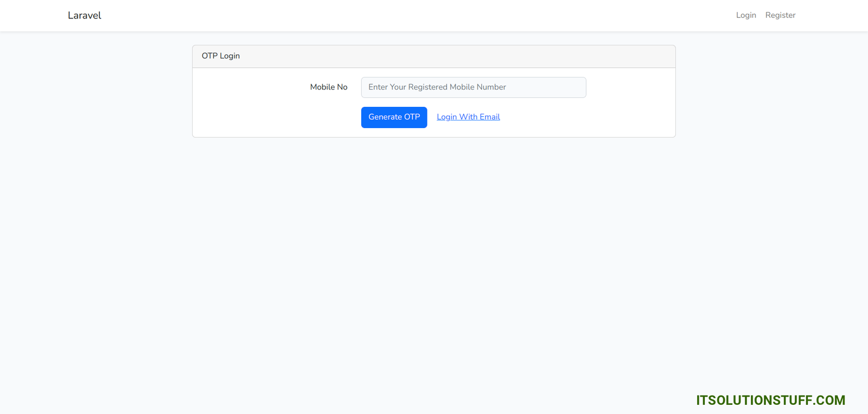Click inside the registered mobile number box

pos(473,87)
